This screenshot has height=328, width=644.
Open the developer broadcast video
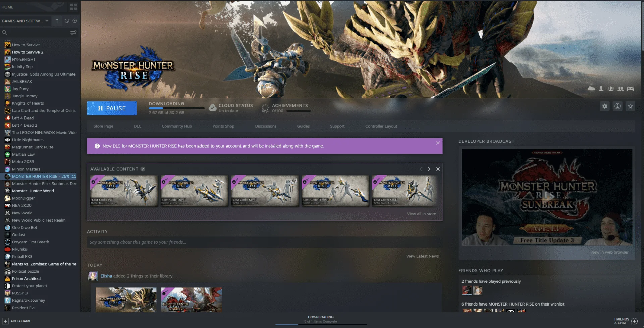click(547, 197)
